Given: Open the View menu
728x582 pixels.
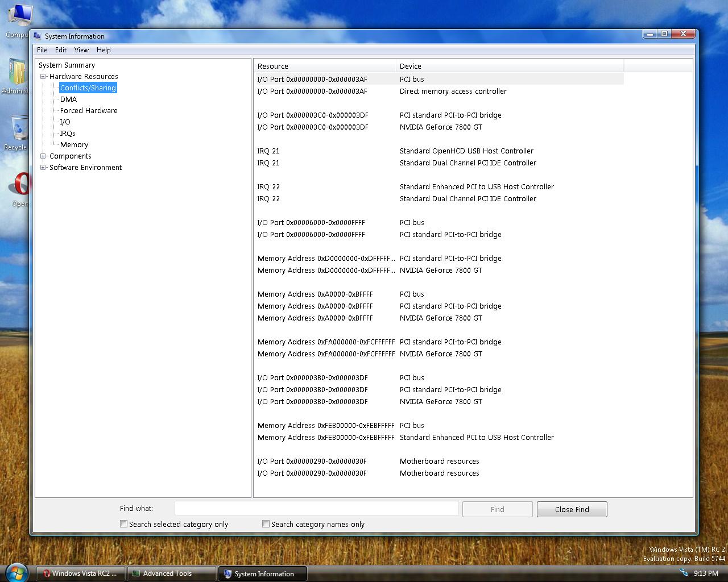Looking at the screenshot, I should pos(81,50).
